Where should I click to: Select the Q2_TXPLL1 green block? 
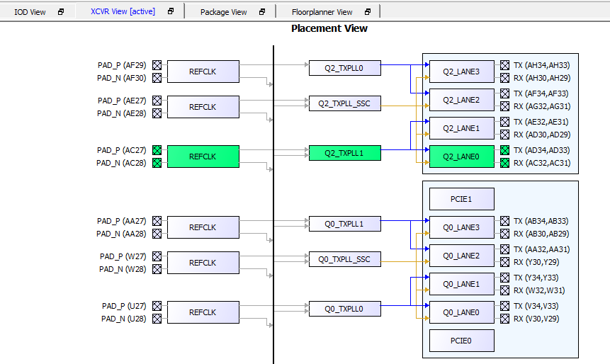[x=344, y=153]
